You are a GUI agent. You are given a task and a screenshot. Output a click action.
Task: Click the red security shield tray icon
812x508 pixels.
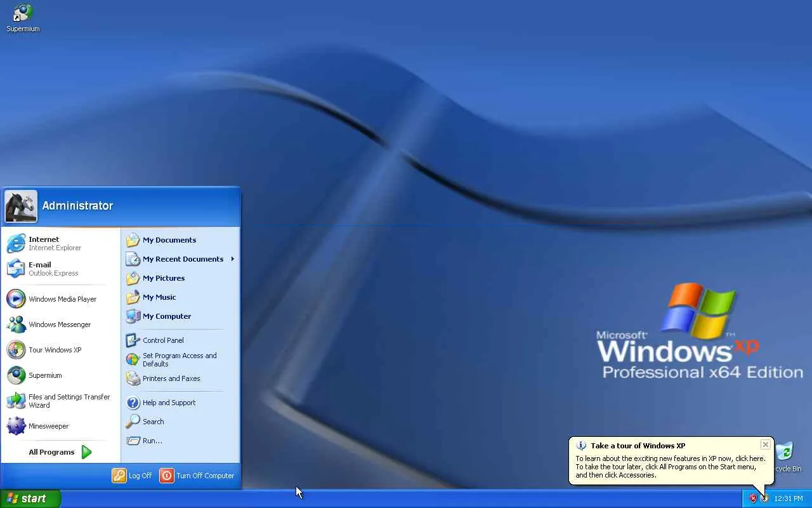[753, 498]
